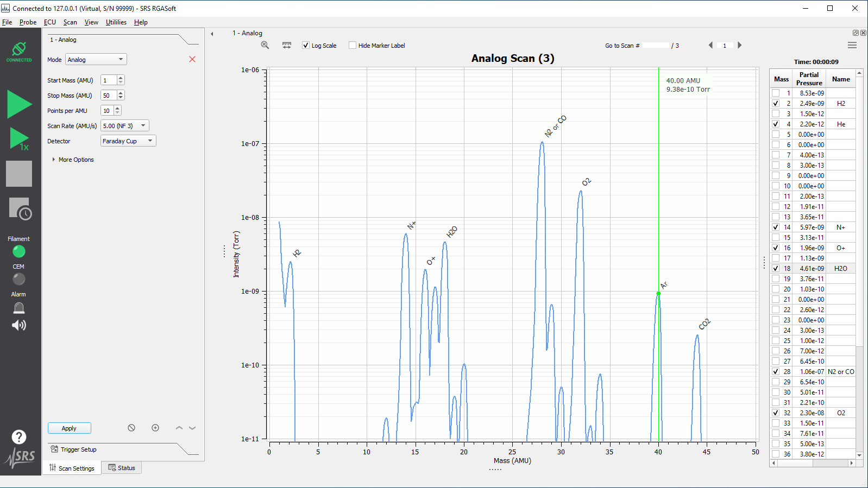The width and height of the screenshot is (868, 488).
Task: Start continuous scan with green play button
Action: (x=19, y=104)
